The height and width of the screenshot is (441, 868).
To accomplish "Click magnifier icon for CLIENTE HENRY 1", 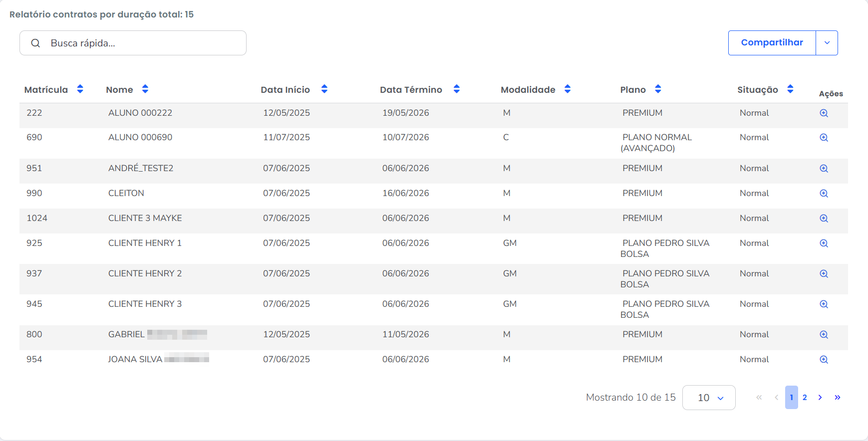I will click(x=824, y=243).
